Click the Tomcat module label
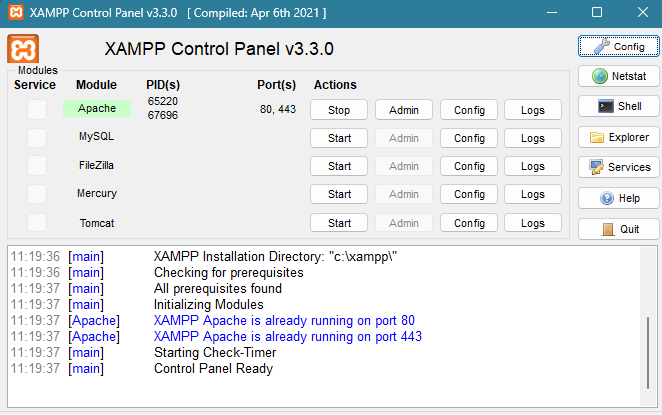 pos(97,223)
